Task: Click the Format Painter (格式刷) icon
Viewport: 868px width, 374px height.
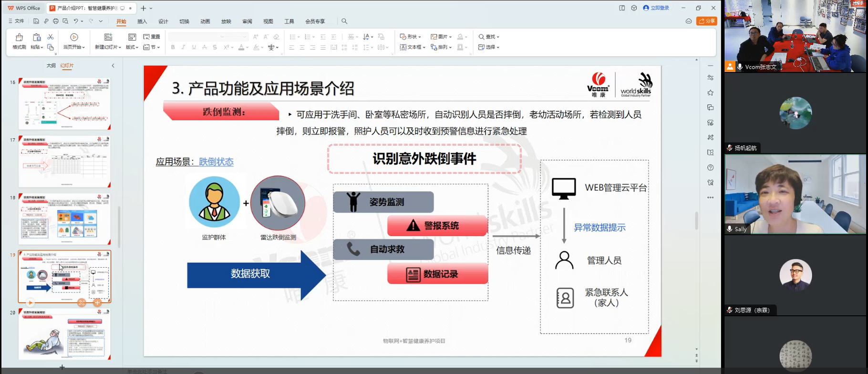Action: 19,37
